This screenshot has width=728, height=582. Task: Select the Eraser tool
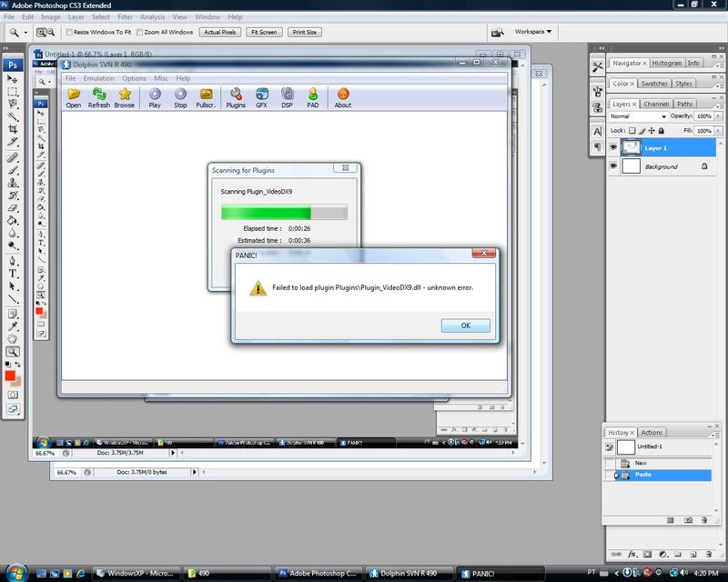[12, 207]
